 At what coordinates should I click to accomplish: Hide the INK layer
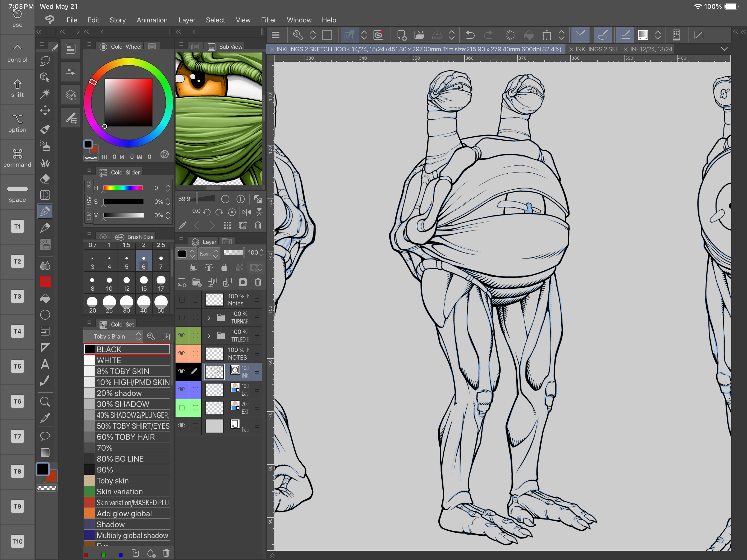[182, 372]
